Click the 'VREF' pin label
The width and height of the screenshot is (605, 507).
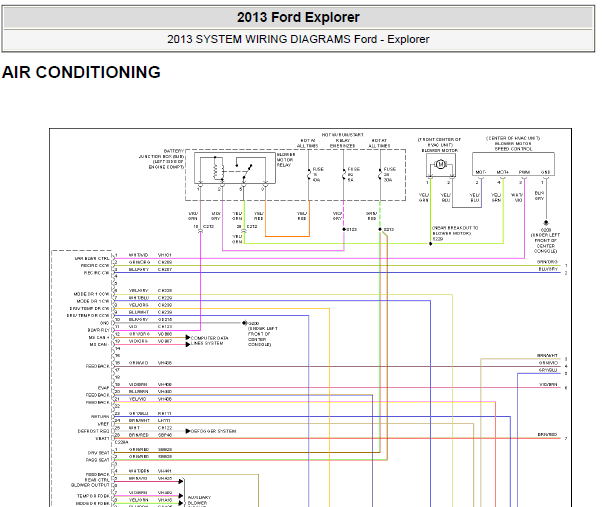coord(103,424)
